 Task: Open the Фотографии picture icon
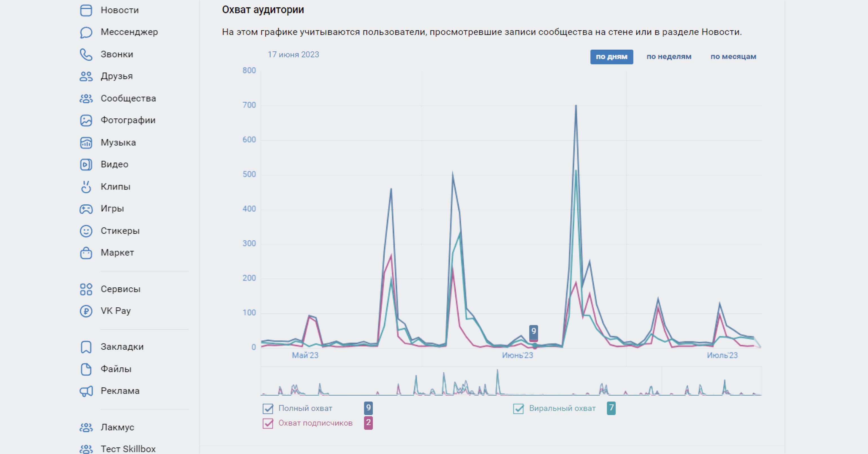pyautogui.click(x=86, y=120)
